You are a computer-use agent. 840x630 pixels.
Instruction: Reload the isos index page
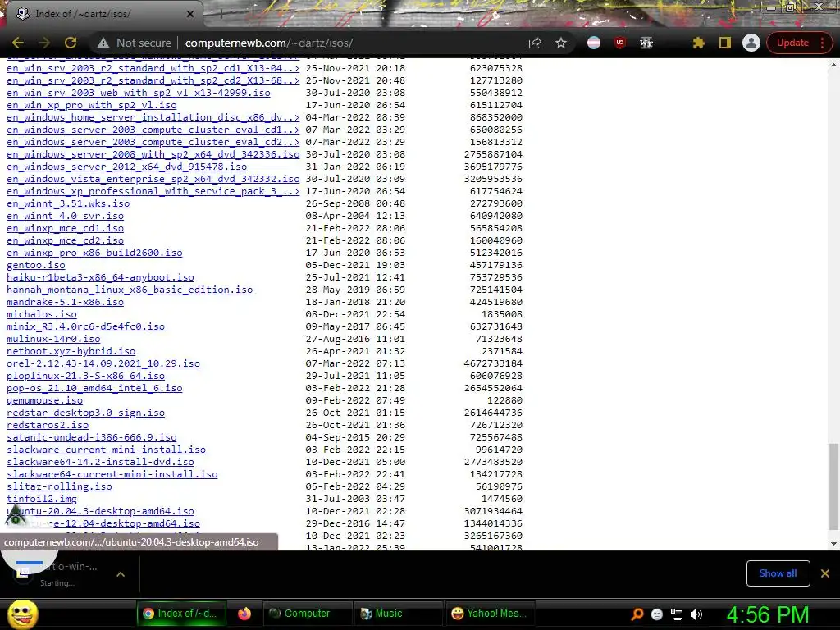coord(71,43)
